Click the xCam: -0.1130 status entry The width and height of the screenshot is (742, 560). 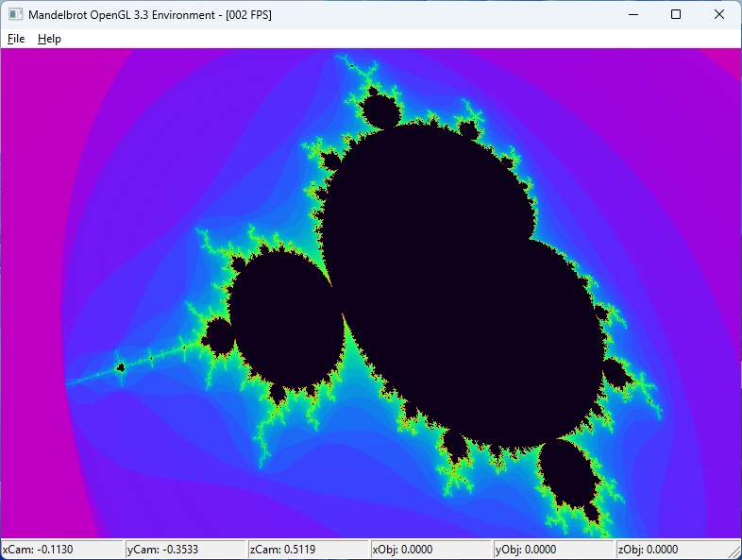tap(62, 550)
